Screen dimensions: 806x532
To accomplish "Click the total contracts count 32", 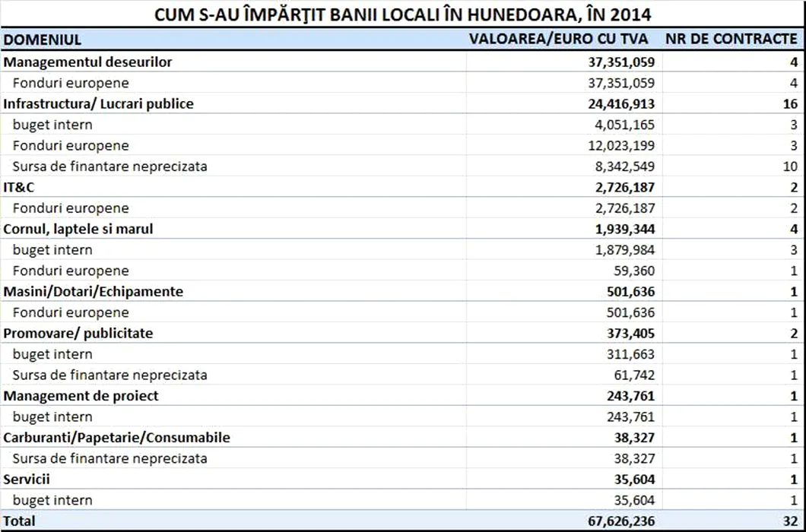I will coord(789,521).
